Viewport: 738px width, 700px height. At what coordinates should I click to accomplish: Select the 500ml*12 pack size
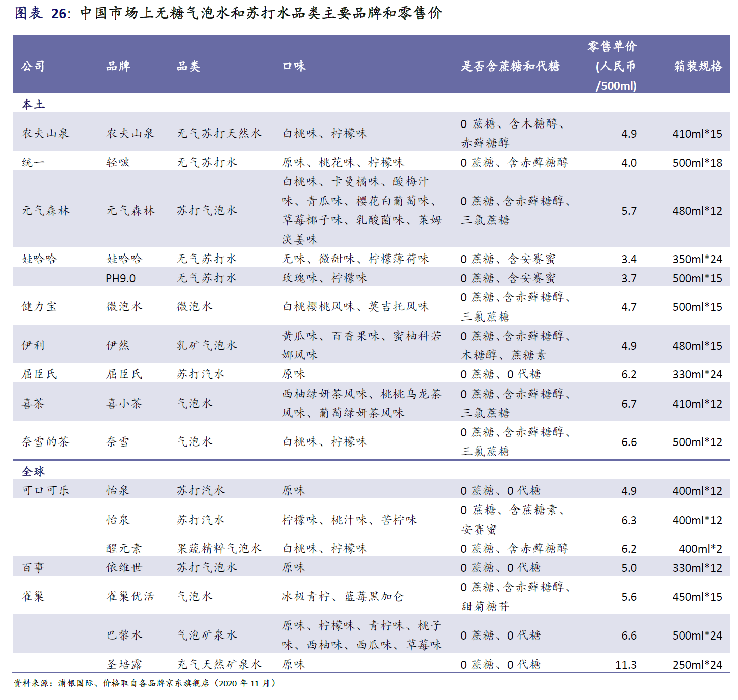(697, 442)
